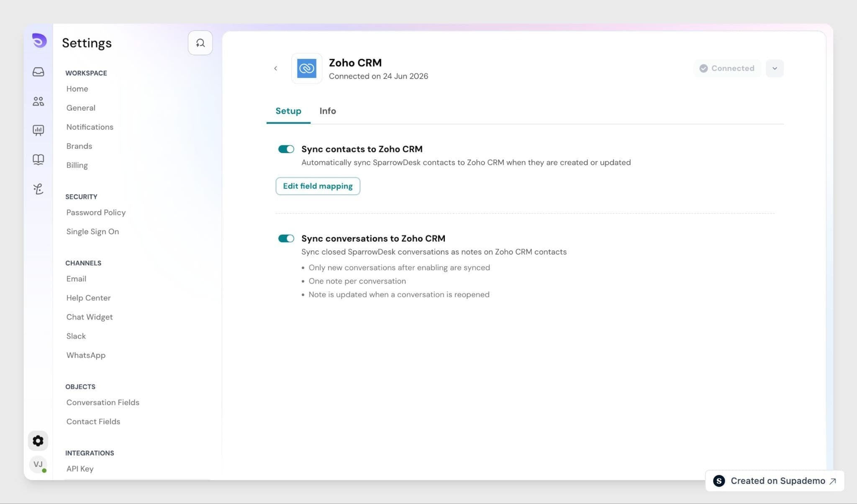Open Slack channel settings
The height and width of the screenshot is (504, 857).
(x=76, y=336)
